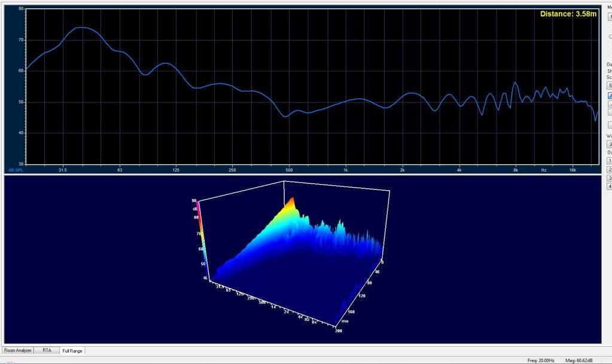Click the highest bass peak on the blue response curve

click(x=82, y=27)
